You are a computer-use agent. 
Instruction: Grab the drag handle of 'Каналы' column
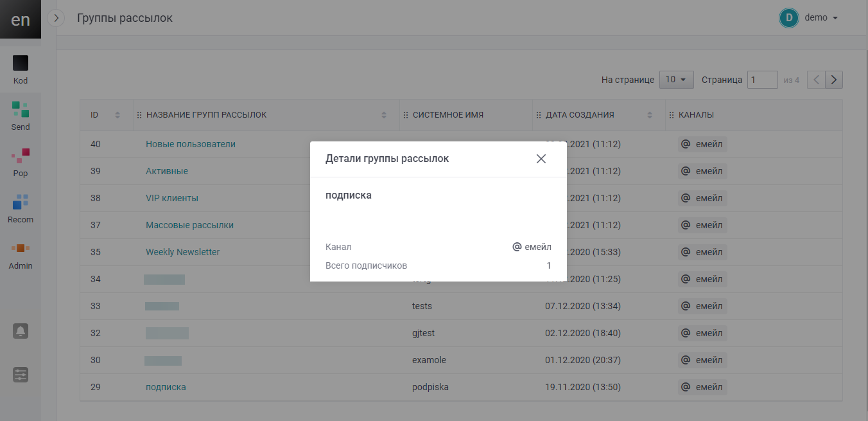[672, 115]
